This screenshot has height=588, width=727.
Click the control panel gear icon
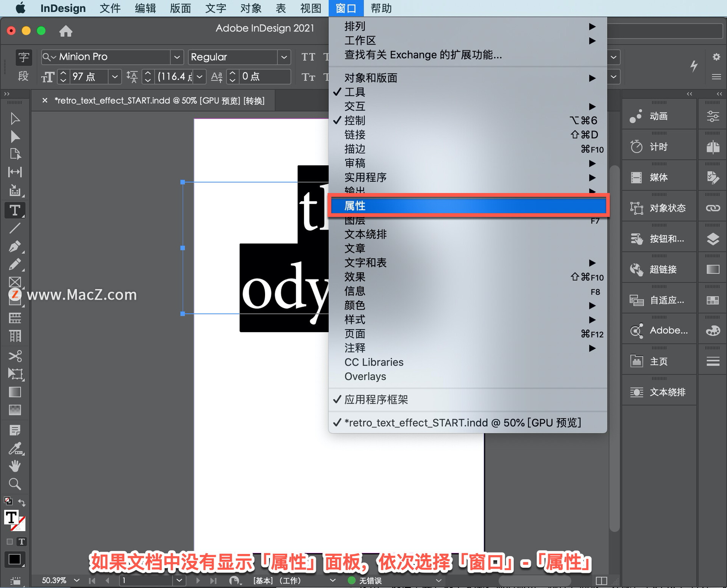click(716, 57)
